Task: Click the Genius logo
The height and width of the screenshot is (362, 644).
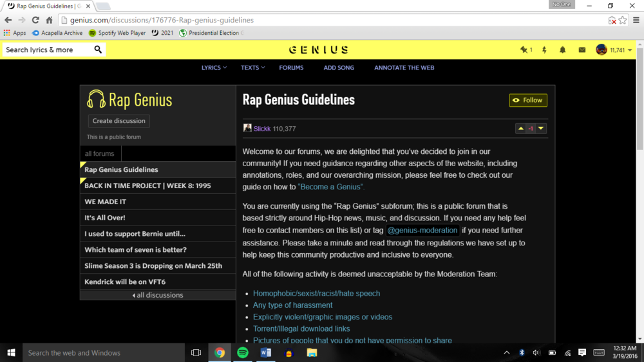Action: [318, 50]
